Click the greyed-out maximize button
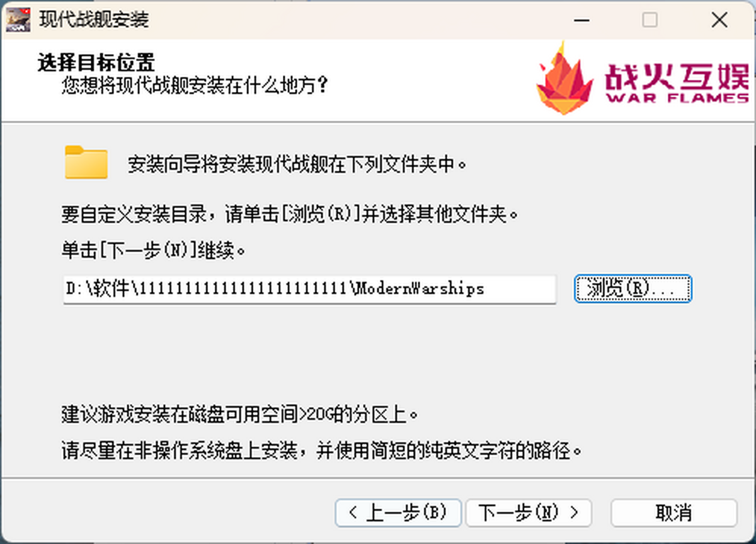The width and height of the screenshot is (756, 544). pos(650,20)
